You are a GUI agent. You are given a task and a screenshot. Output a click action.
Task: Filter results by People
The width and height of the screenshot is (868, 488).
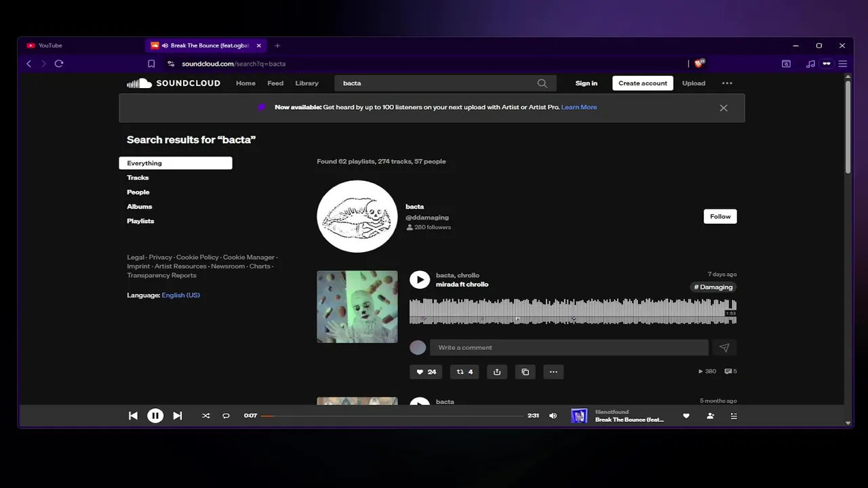coord(138,192)
